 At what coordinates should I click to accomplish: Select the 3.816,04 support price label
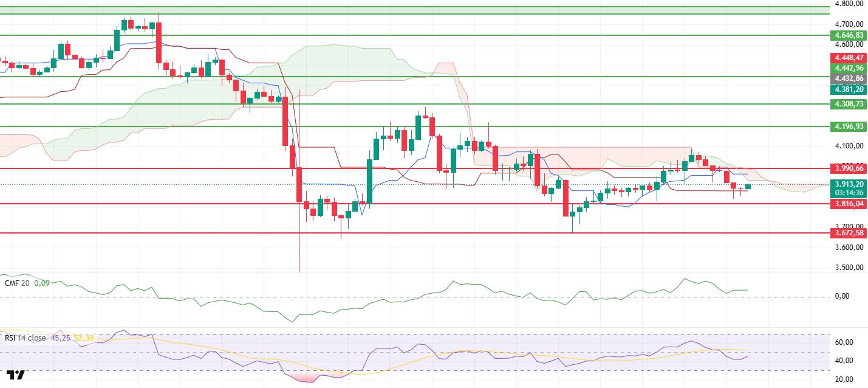click(x=847, y=204)
